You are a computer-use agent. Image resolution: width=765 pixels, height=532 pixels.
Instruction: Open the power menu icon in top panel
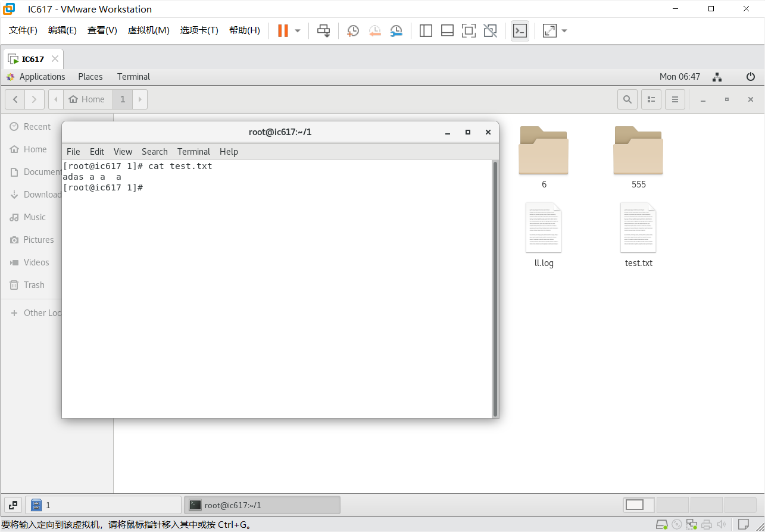tap(751, 77)
